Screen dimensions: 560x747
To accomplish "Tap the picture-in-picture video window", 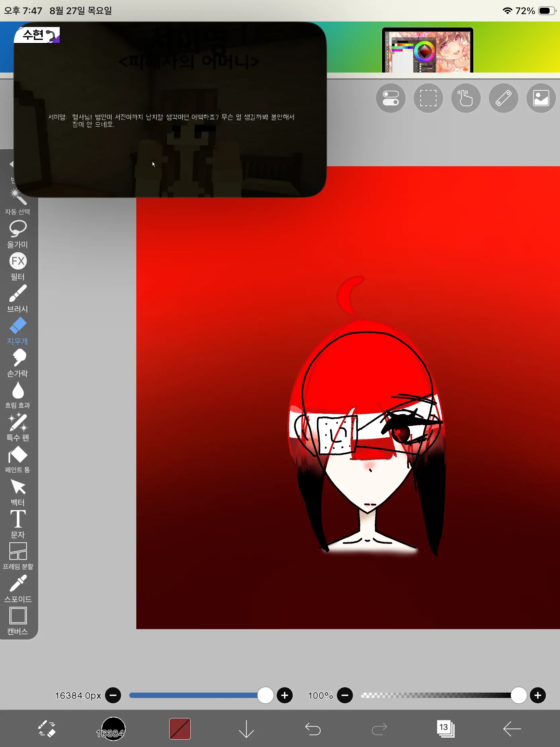I will point(170,109).
